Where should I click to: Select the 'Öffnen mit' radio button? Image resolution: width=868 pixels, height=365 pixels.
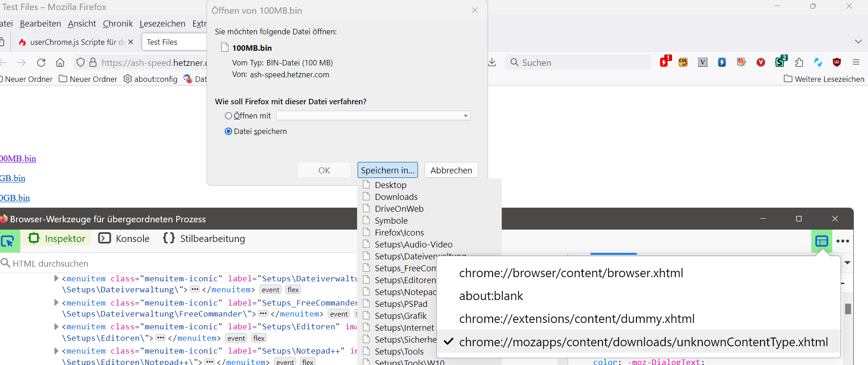tap(228, 116)
